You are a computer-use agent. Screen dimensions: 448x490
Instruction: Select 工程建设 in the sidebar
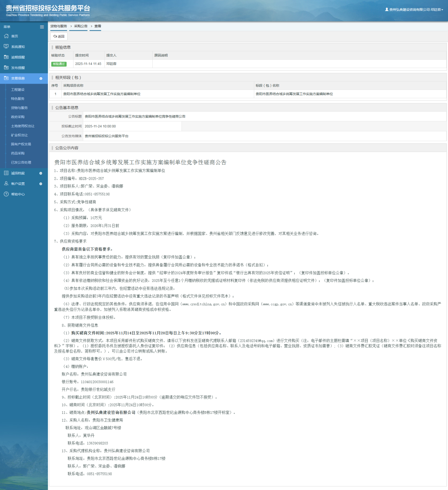coord(18,90)
